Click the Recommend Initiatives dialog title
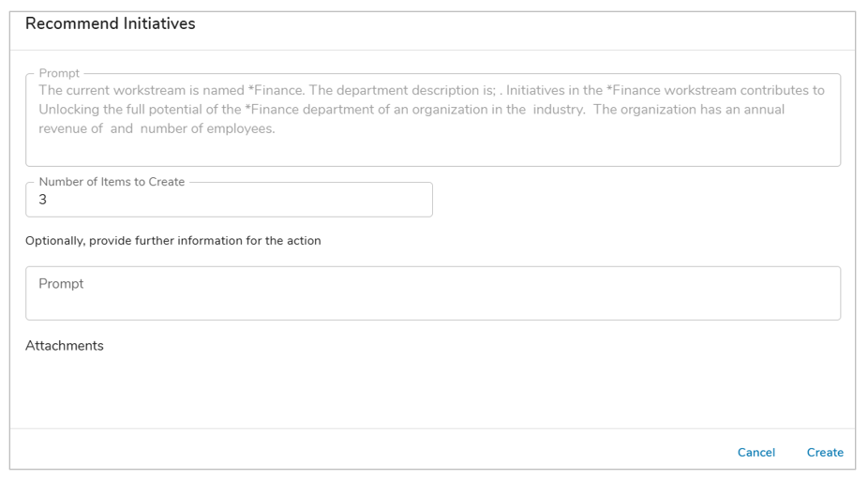The height and width of the screenshot is (479, 868). click(x=111, y=24)
